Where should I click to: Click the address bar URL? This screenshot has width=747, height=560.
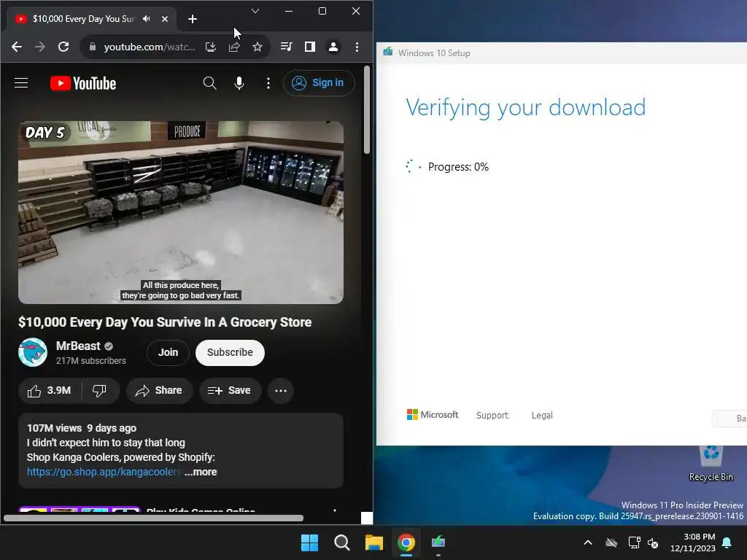[x=150, y=47]
